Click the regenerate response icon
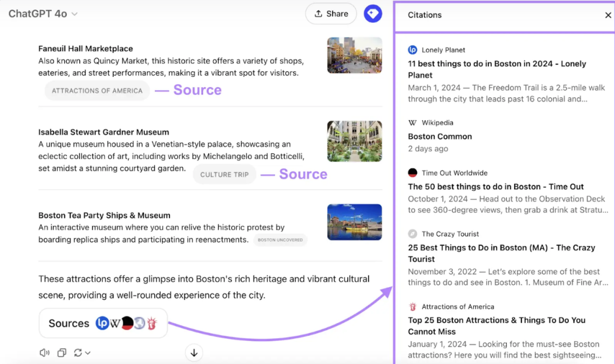Viewport: 615px width, 364px height. click(x=78, y=353)
